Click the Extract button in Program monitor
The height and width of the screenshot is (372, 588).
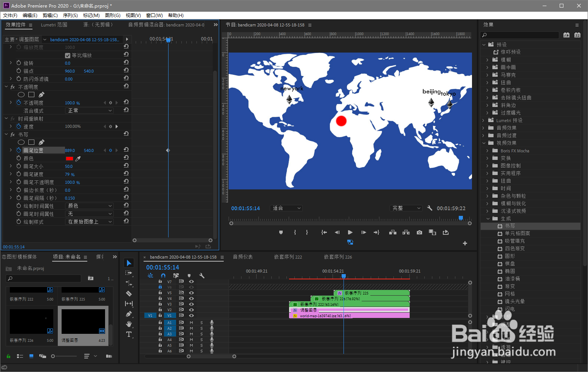point(406,232)
